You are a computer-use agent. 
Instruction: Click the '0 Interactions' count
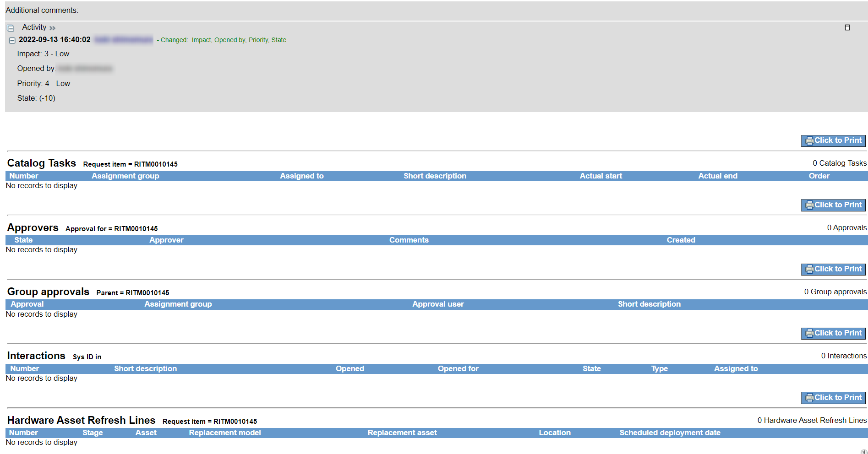pyautogui.click(x=844, y=356)
